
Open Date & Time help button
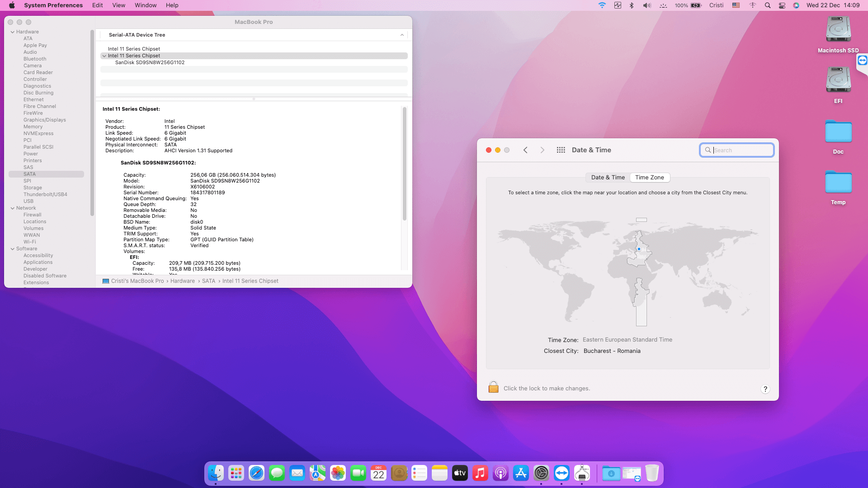coord(765,389)
